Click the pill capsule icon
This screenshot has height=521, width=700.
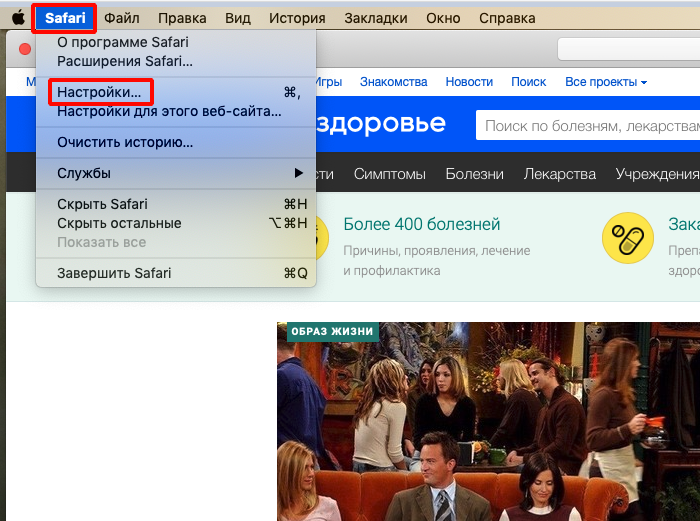(x=628, y=238)
